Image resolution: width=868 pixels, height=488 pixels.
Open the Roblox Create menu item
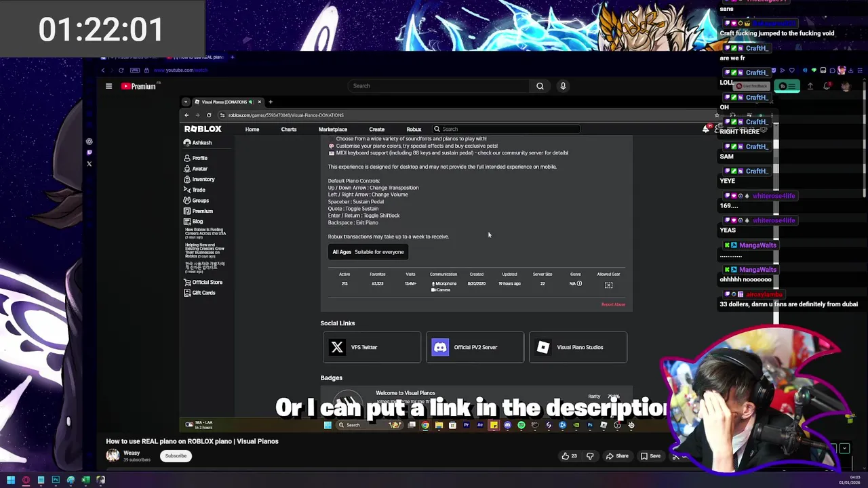(377, 129)
